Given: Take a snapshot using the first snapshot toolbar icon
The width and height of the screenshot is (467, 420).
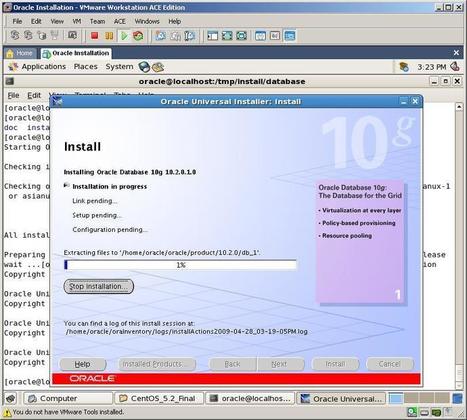Looking at the screenshot, I should tap(161, 35).
